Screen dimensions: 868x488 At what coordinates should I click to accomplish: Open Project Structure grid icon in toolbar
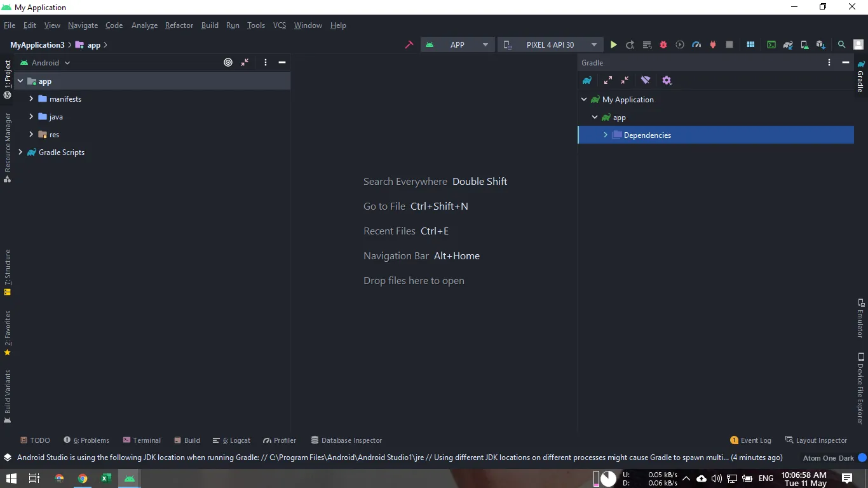point(750,44)
